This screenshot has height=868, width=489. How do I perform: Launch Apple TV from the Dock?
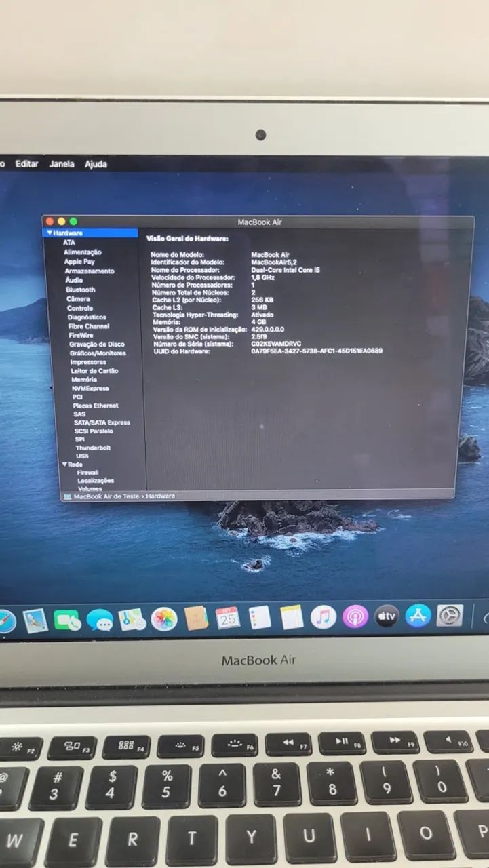pyautogui.click(x=387, y=616)
